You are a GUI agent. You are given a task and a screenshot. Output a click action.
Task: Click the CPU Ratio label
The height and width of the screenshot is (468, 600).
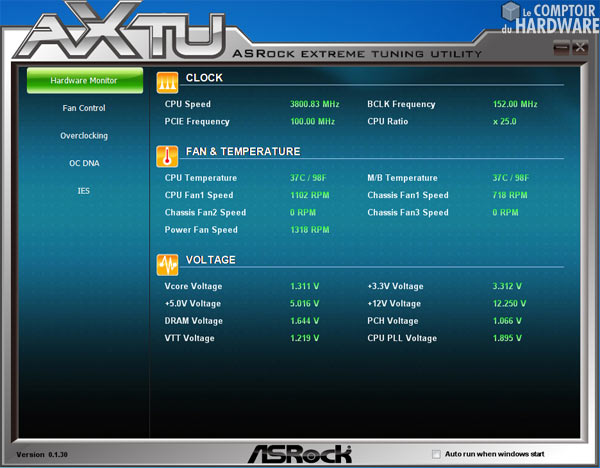click(388, 121)
